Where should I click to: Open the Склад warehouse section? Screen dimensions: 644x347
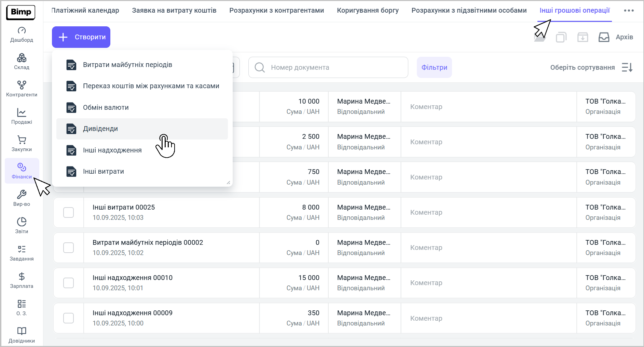click(22, 62)
